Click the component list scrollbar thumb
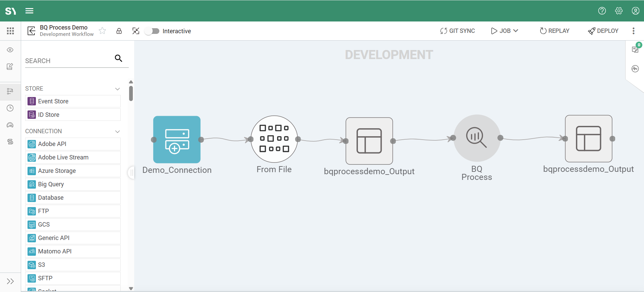This screenshot has height=292, width=644. click(x=131, y=93)
